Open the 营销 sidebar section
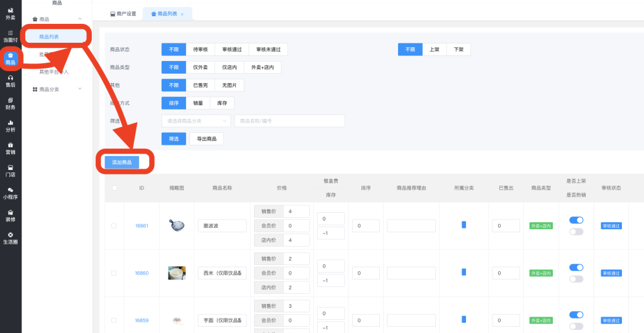The height and width of the screenshot is (333, 644). pyautogui.click(x=10, y=148)
